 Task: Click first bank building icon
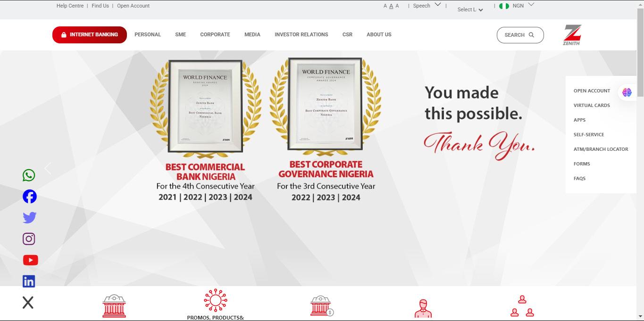pos(114,306)
